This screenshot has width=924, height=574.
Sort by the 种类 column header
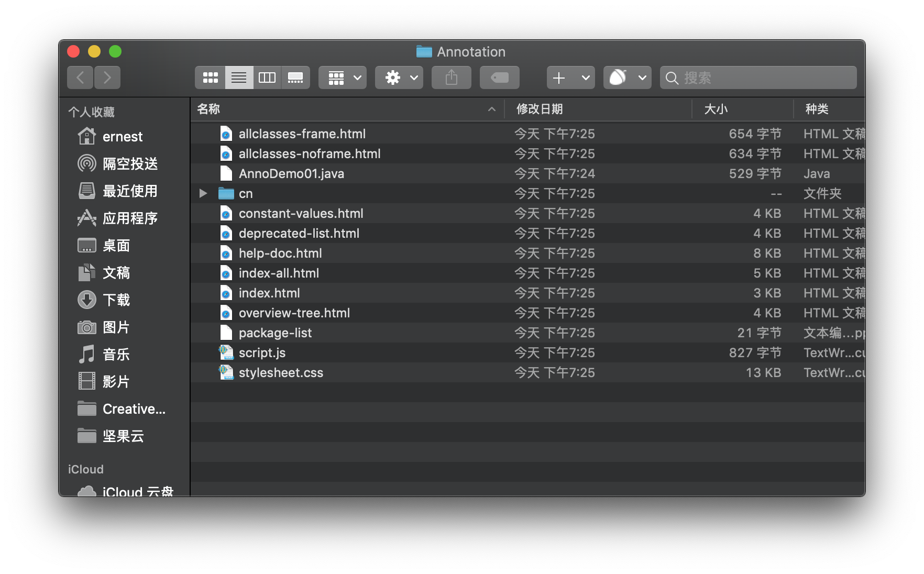[x=830, y=109]
